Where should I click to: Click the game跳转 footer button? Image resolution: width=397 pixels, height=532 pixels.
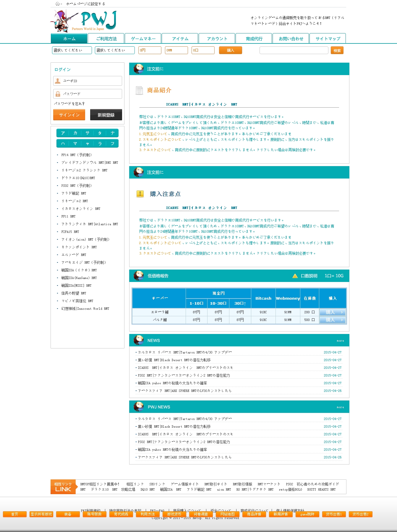pyautogui.click(x=307, y=514)
